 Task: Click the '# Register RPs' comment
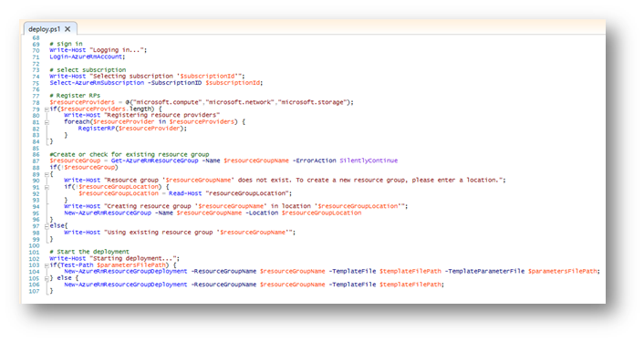(75, 96)
